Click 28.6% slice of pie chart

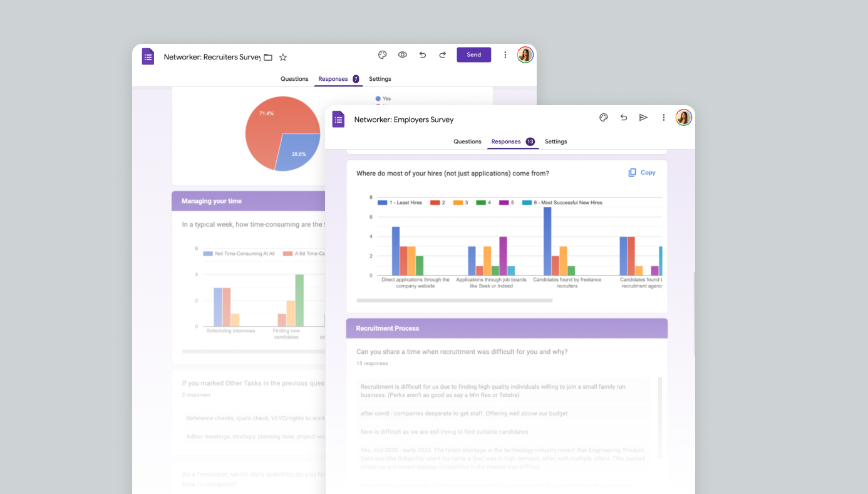(x=297, y=152)
